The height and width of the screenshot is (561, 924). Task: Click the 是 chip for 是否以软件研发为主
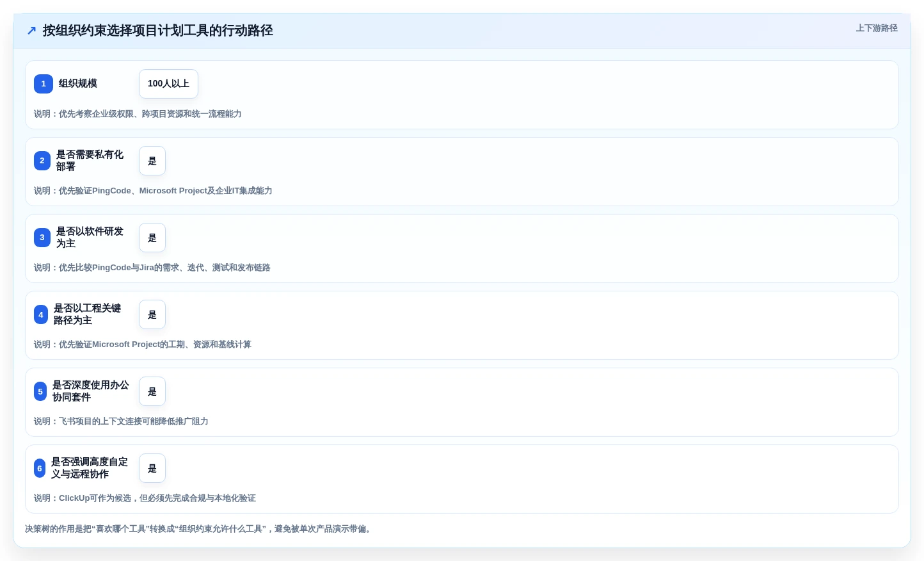[x=152, y=238]
